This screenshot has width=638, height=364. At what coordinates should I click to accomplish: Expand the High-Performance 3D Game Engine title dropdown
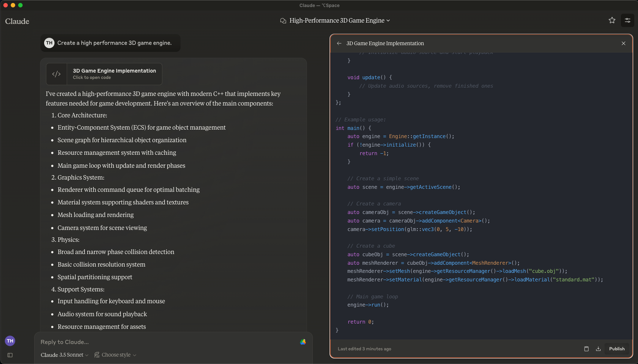[388, 21]
